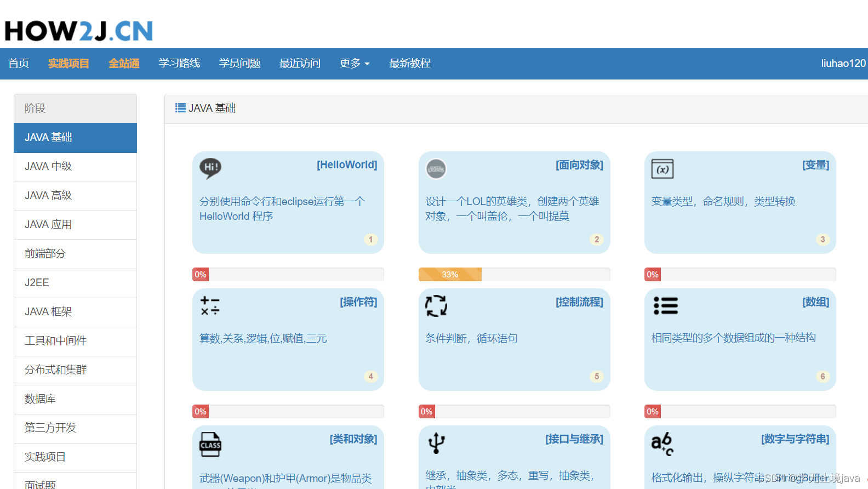
Task: Open 学员问题 in the navbar
Action: point(239,64)
